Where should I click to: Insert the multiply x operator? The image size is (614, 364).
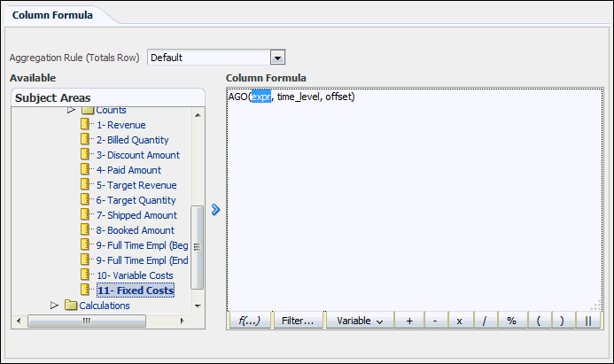[459, 321]
